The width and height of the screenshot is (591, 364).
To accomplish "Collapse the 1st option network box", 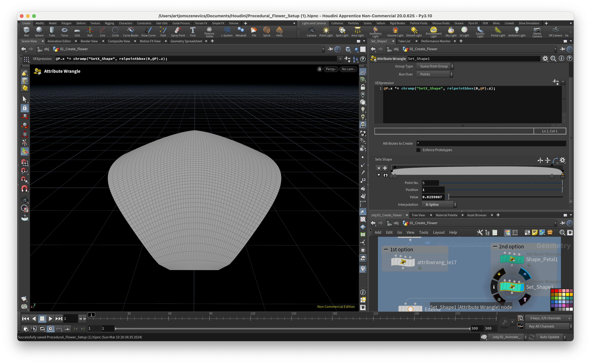I will 386,250.
